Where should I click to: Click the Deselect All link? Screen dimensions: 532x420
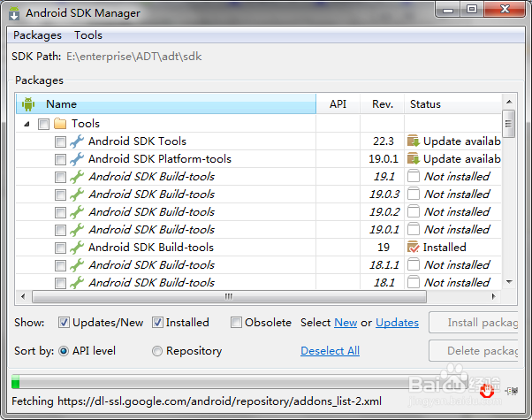330,351
